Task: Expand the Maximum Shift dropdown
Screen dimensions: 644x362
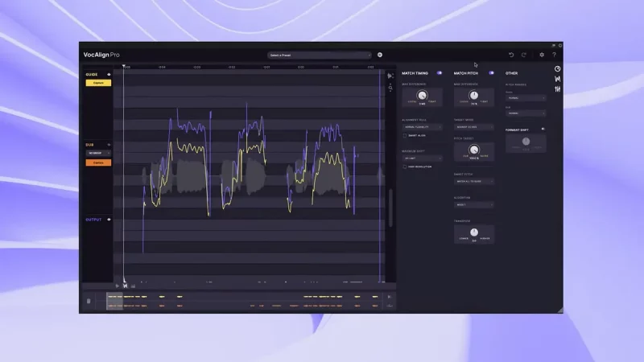Action: click(x=422, y=158)
